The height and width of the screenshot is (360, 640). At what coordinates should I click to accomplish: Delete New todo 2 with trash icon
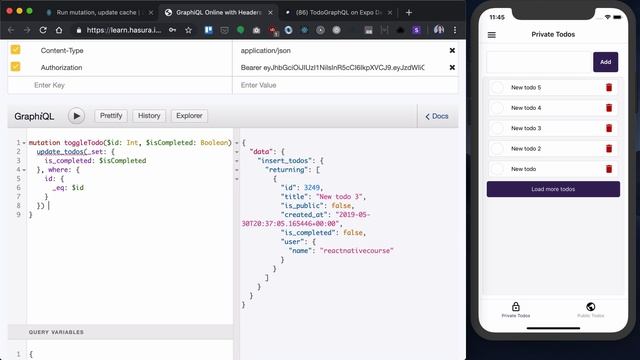point(609,149)
